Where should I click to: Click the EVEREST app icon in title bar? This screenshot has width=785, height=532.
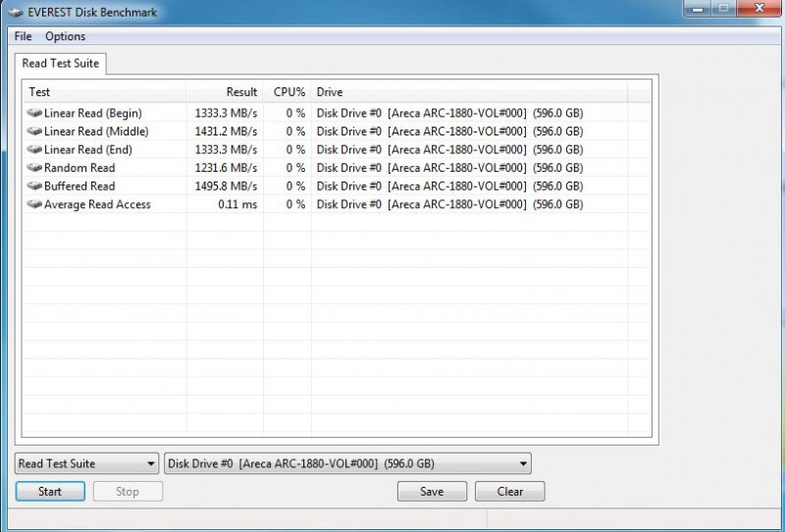pos(16,13)
